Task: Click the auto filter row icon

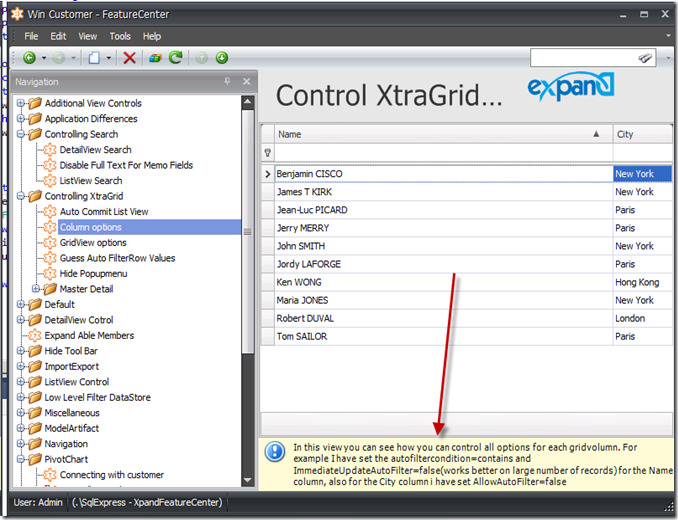Action: pyautogui.click(x=268, y=153)
